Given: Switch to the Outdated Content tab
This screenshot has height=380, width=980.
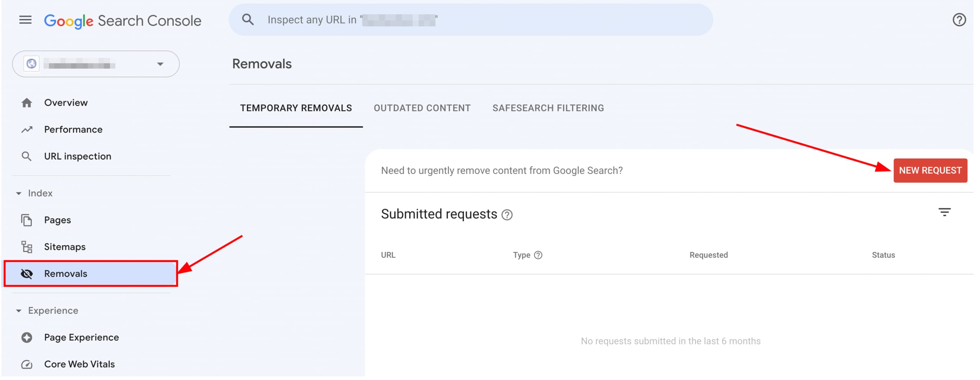Looking at the screenshot, I should [422, 108].
